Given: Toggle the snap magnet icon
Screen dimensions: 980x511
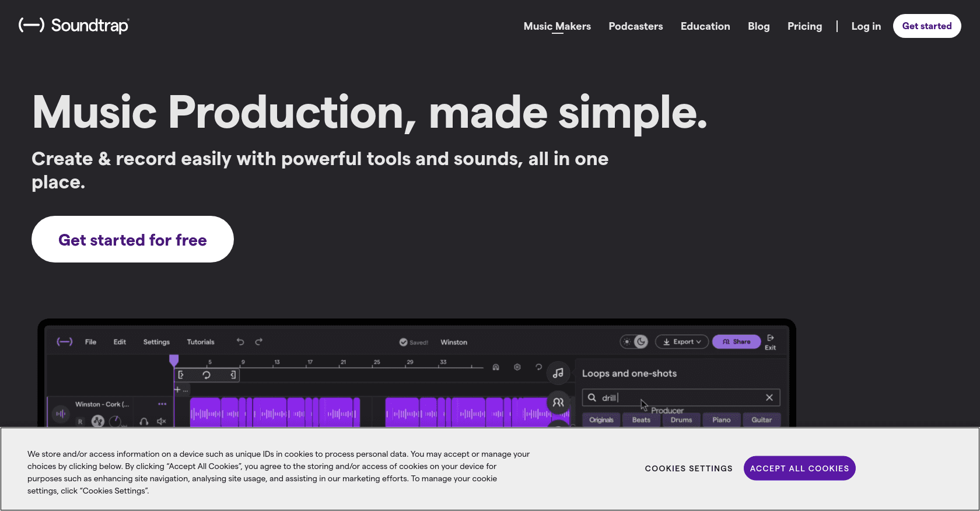Looking at the screenshot, I should (x=496, y=367).
